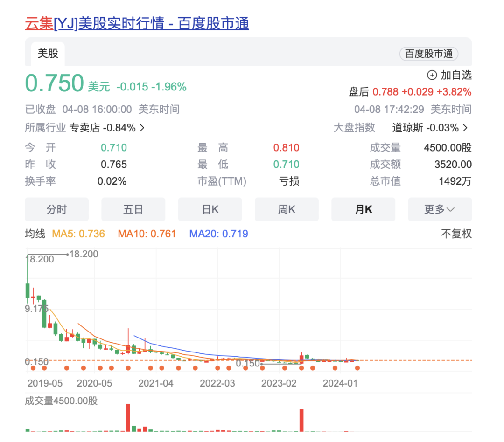Select the 月K monthly candlestick view

point(364,209)
